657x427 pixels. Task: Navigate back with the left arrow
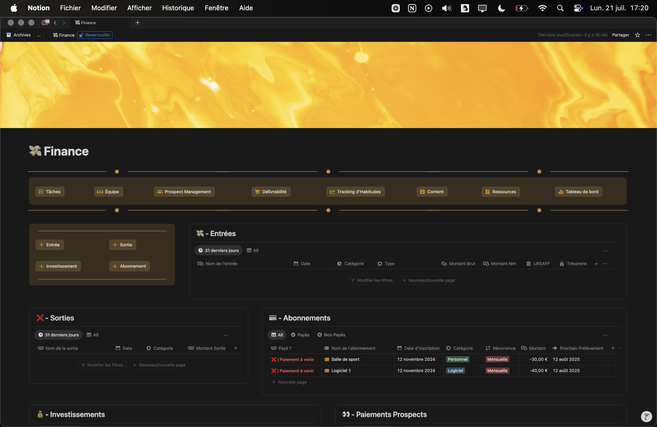55,22
